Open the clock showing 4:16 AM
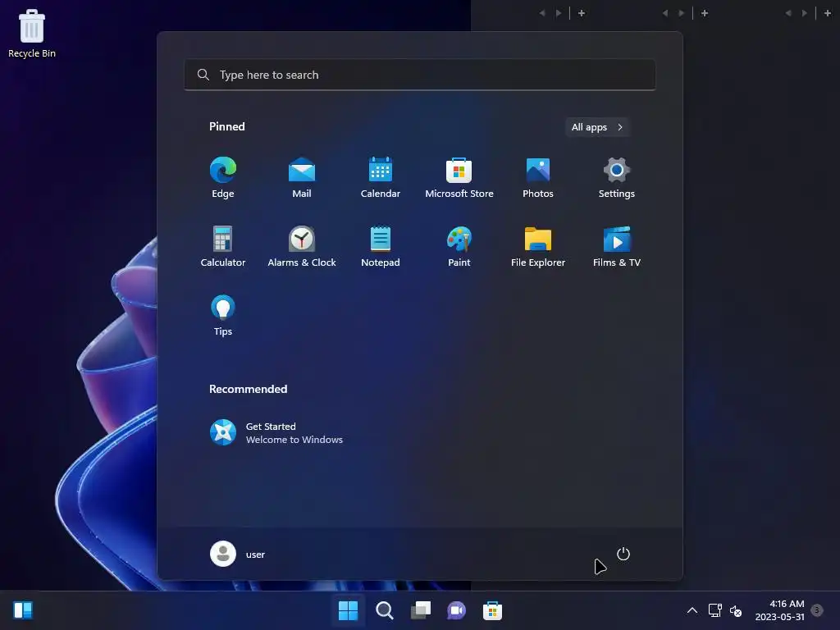The width and height of the screenshot is (840, 630). (779, 610)
